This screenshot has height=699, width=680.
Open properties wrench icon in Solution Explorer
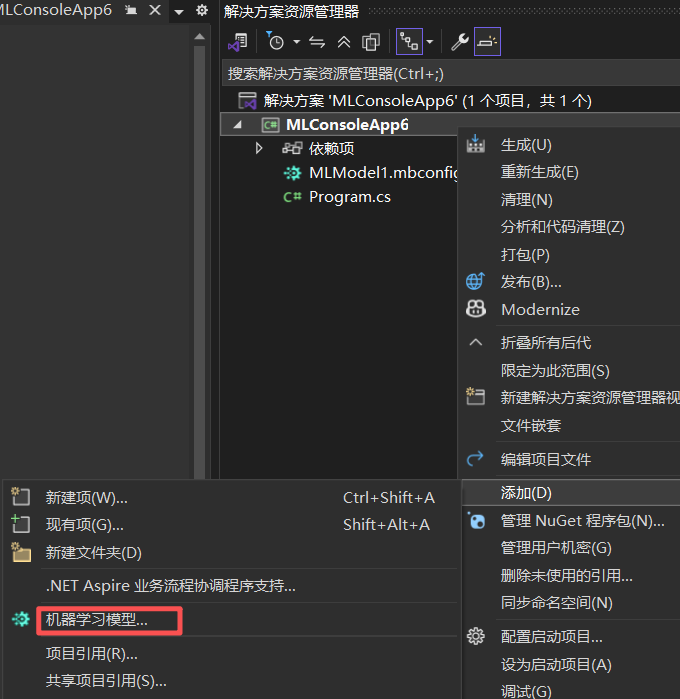tap(460, 42)
